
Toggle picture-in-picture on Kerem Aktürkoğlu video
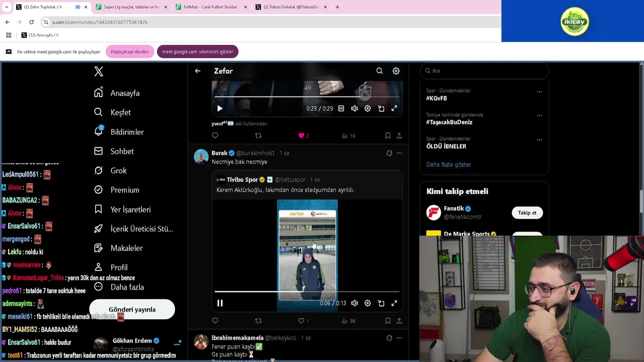click(x=381, y=303)
